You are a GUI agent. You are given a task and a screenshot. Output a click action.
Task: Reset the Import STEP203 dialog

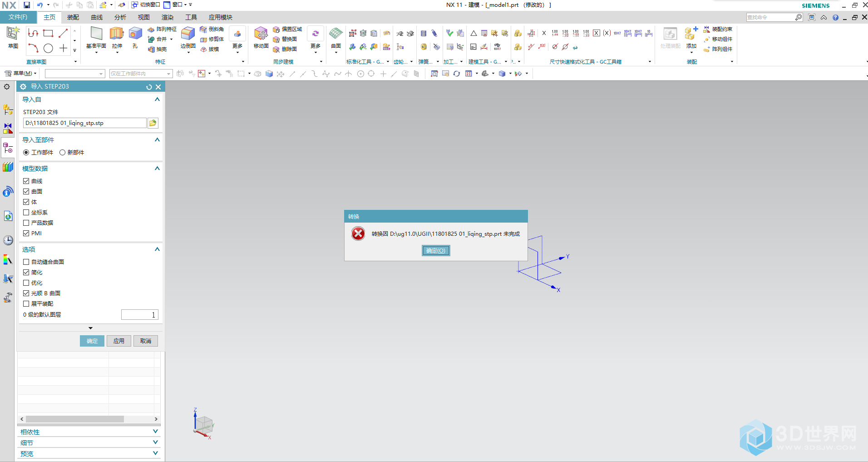[149, 87]
